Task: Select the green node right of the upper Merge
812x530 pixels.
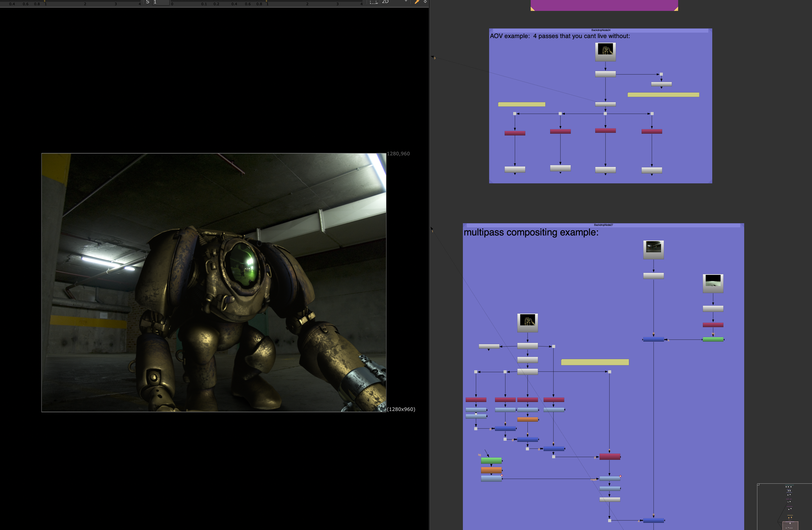Action: [713, 340]
